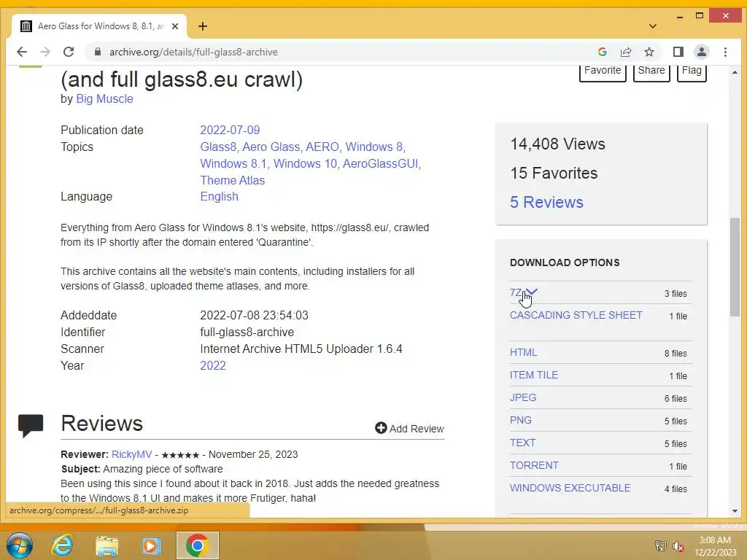Viewport: 747px width, 560px height.
Task: Launch Internet Explorer from taskbar
Action: (63, 545)
